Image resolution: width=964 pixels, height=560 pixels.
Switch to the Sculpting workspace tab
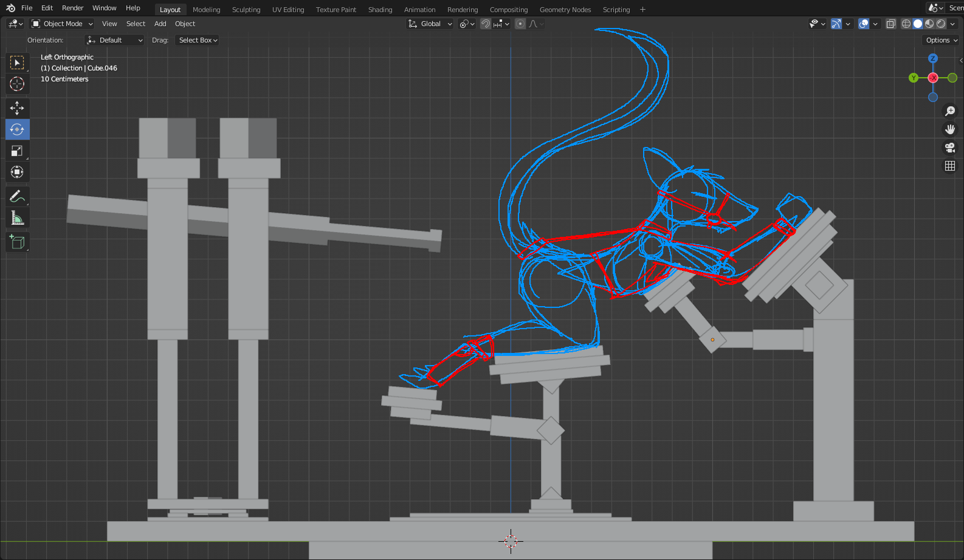click(x=246, y=10)
